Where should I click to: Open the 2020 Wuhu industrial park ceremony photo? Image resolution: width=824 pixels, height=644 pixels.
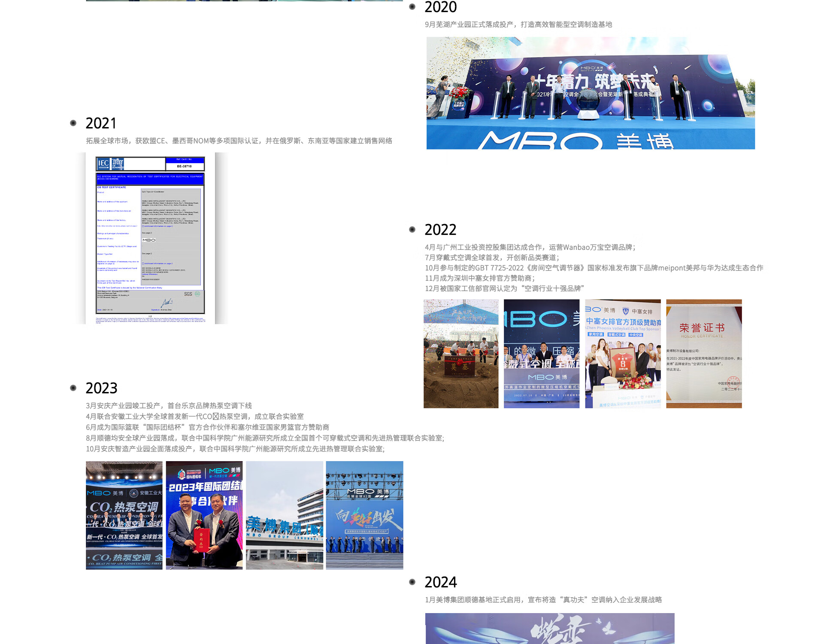(591, 93)
